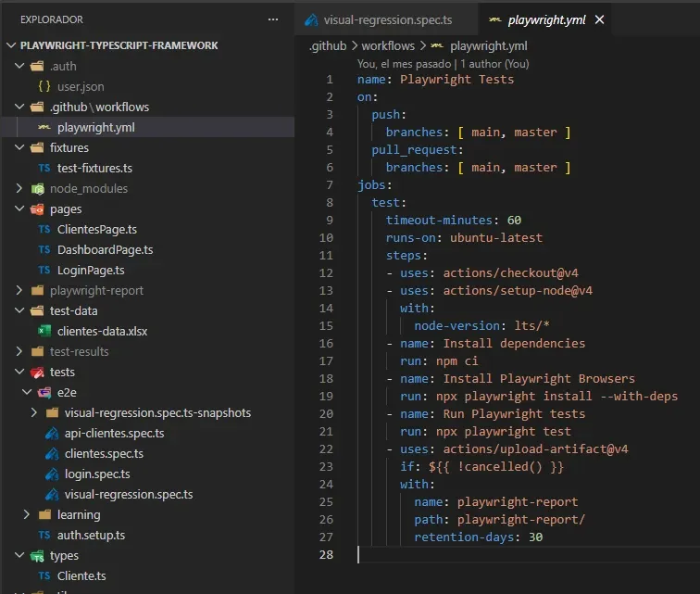The width and height of the screenshot is (700, 594).
Task: Click Playwright icon of visual-regression.spec.ts in tree
Action: 52,494
